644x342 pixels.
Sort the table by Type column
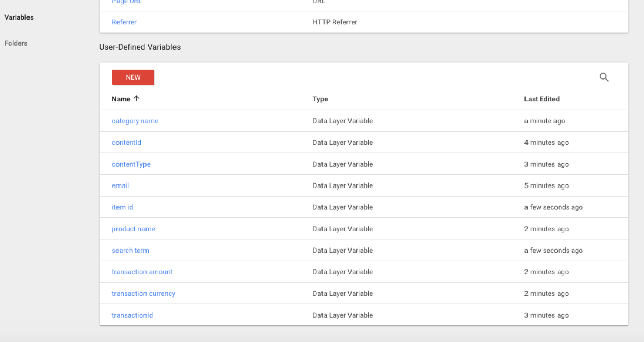pyautogui.click(x=320, y=99)
